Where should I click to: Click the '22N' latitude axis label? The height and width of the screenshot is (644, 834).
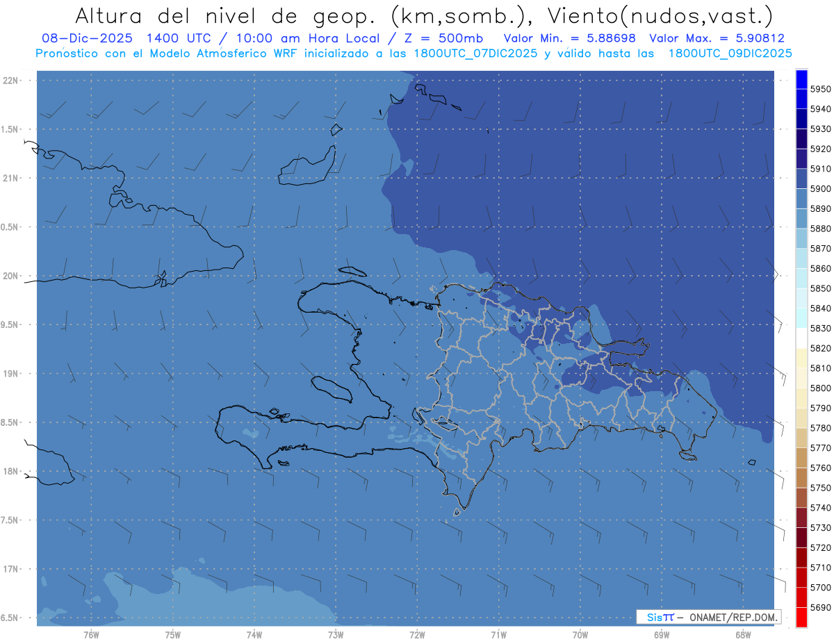(x=11, y=80)
